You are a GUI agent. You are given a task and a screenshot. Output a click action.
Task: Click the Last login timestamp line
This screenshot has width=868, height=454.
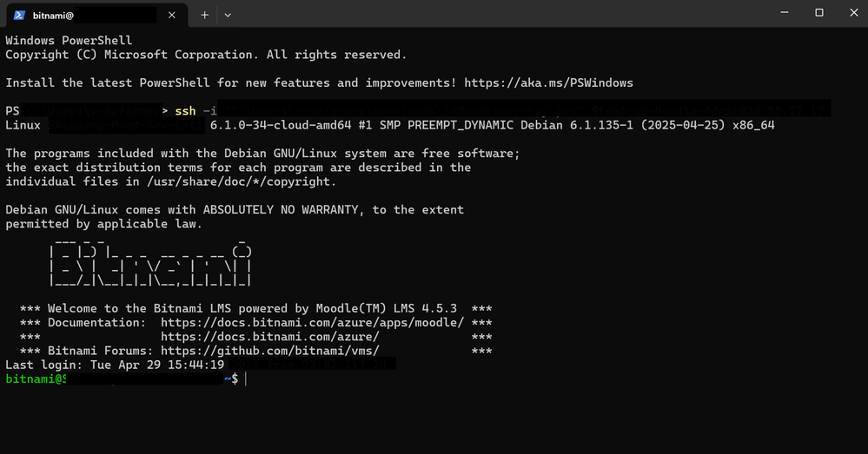[115, 365]
